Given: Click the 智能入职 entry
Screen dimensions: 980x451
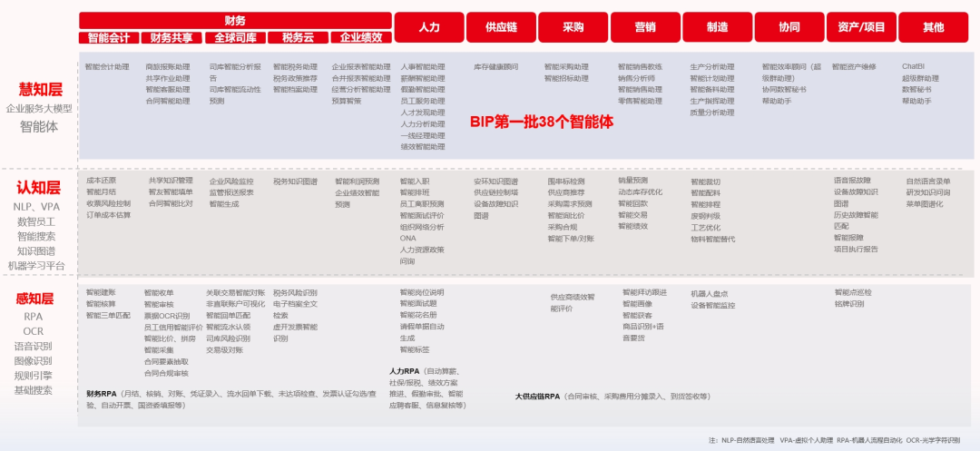Looking at the screenshot, I should [415, 181].
